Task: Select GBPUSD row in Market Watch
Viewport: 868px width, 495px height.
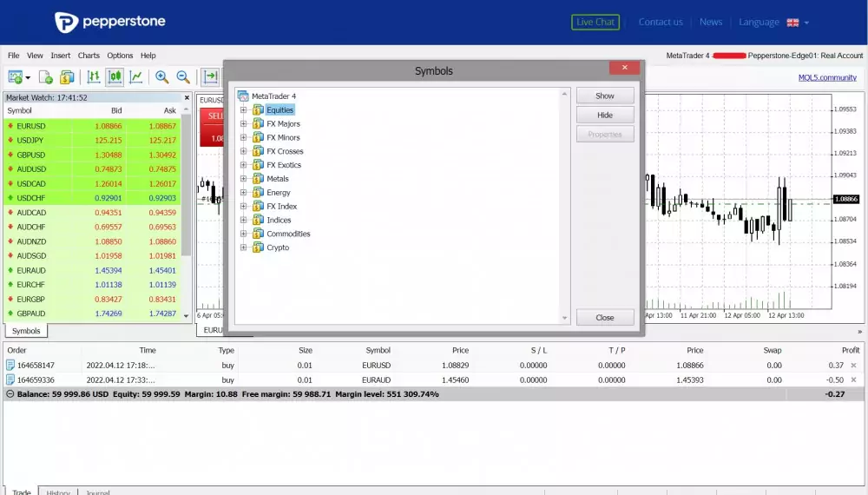Action: point(93,155)
